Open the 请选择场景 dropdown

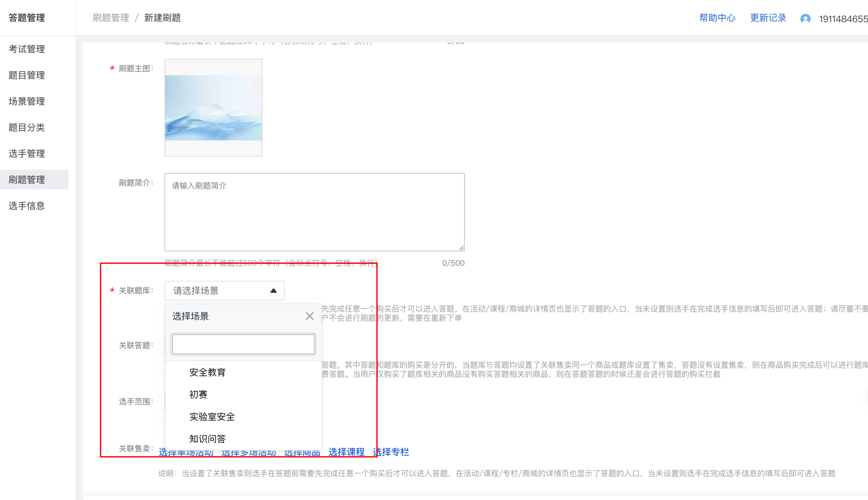tap(224, 291)
